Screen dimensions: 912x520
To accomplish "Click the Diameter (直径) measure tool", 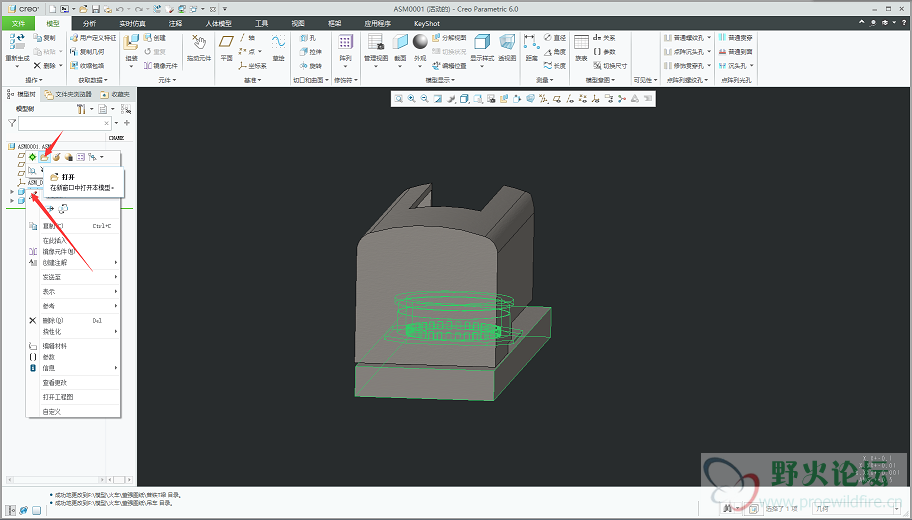I will [x=555, y=38].
